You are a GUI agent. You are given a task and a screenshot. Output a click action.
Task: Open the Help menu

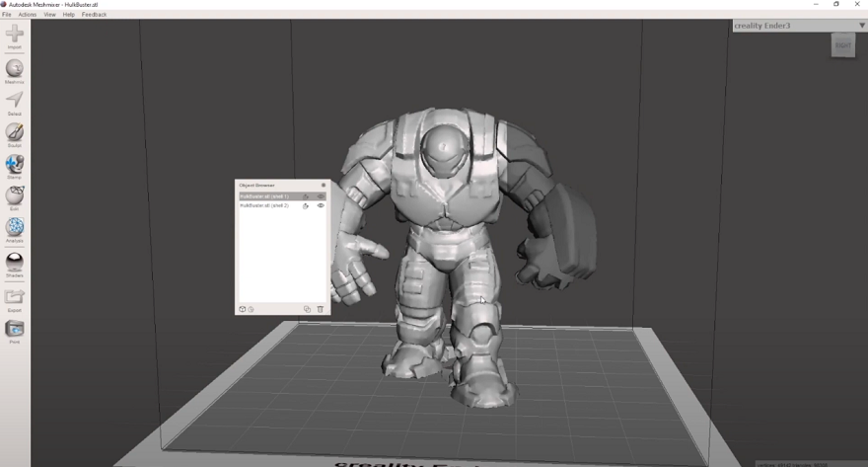coord(69,15)
